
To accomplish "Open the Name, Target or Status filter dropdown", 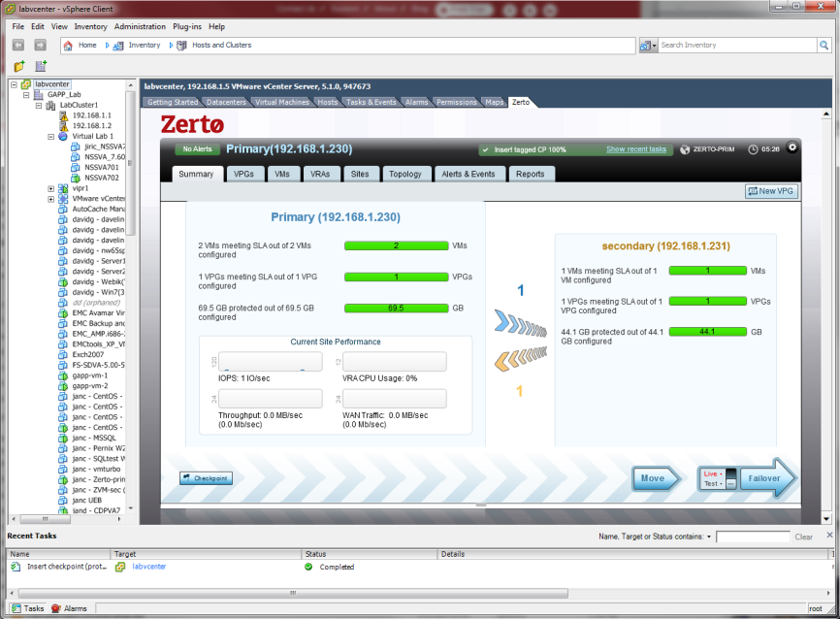I will [709, 537].
